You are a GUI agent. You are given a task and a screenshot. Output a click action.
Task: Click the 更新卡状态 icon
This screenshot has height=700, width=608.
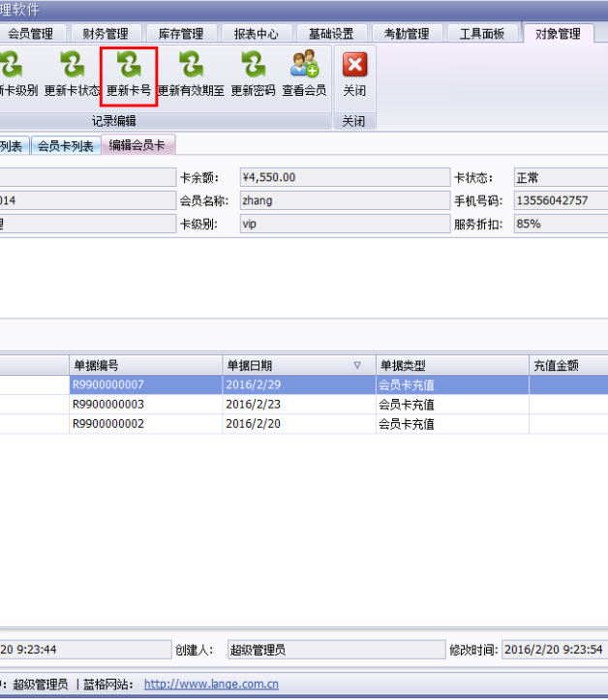click(73, 65)
